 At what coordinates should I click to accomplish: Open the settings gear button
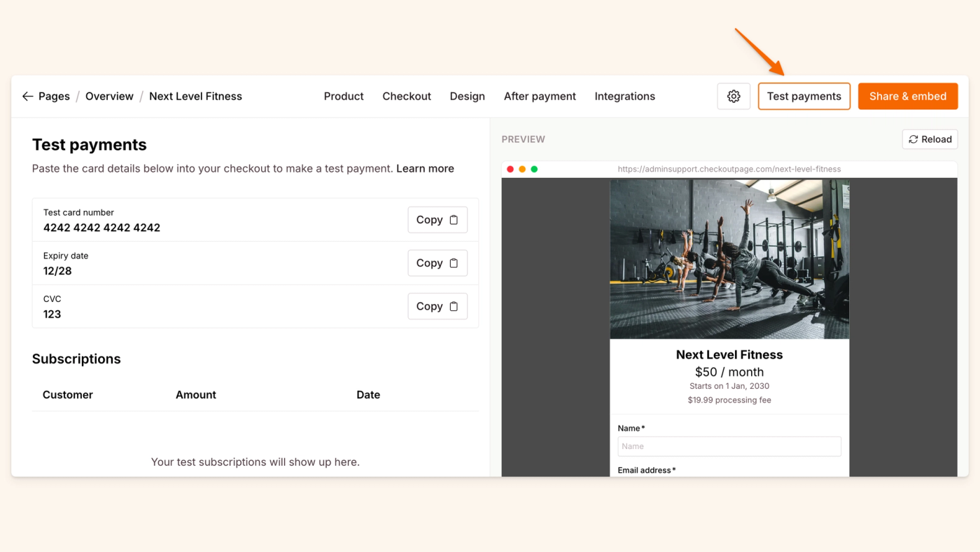click(734, 97)
